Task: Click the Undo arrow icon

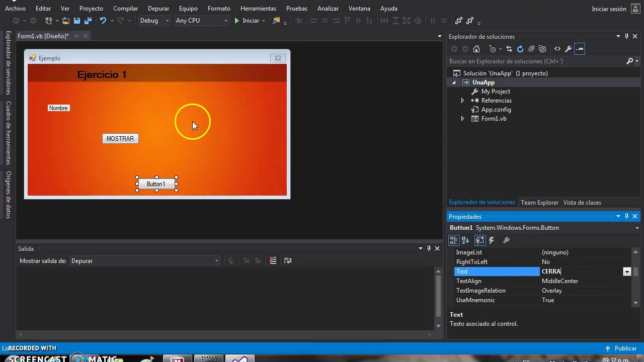Action: pos(103,21)
